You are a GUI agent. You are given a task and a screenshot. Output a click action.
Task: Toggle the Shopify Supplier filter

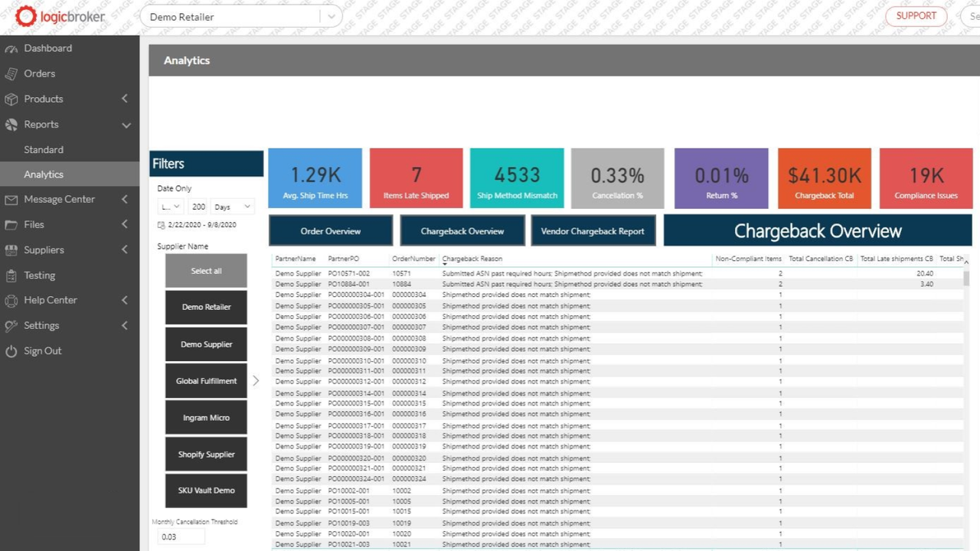click(205, 454)
